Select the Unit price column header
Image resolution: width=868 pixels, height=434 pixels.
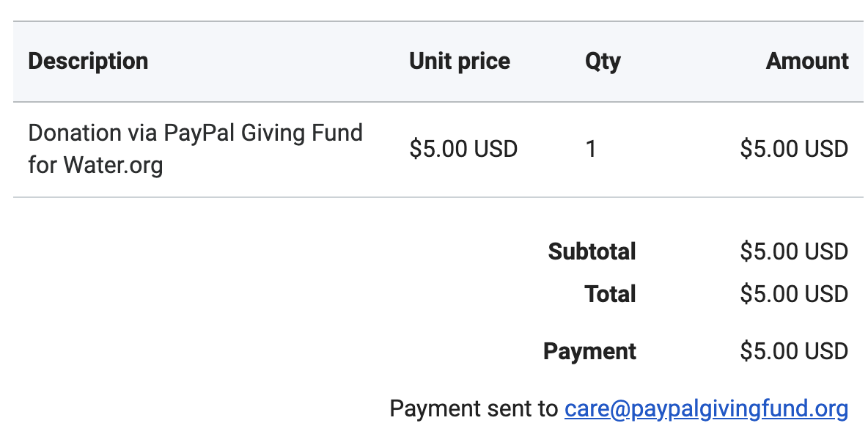coord(460,61)
